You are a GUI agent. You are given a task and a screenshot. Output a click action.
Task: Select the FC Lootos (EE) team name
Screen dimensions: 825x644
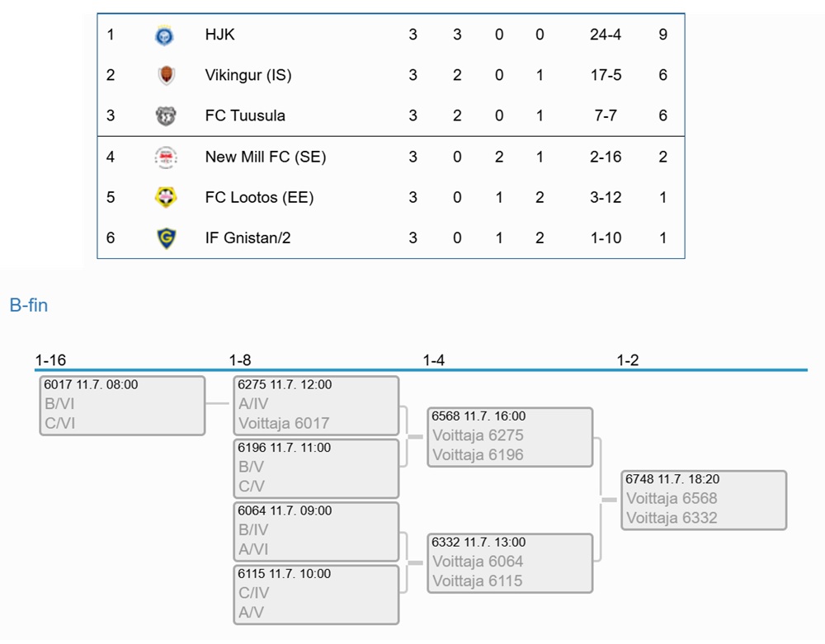pos(259,197)
